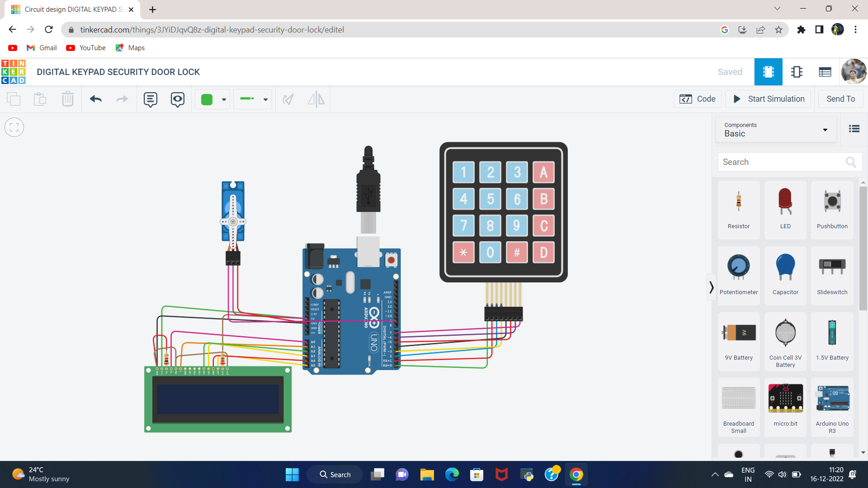This screenshot has height=488, width=868.
Task: Open browser extensions puzzle icon
Action: (801, 30)
